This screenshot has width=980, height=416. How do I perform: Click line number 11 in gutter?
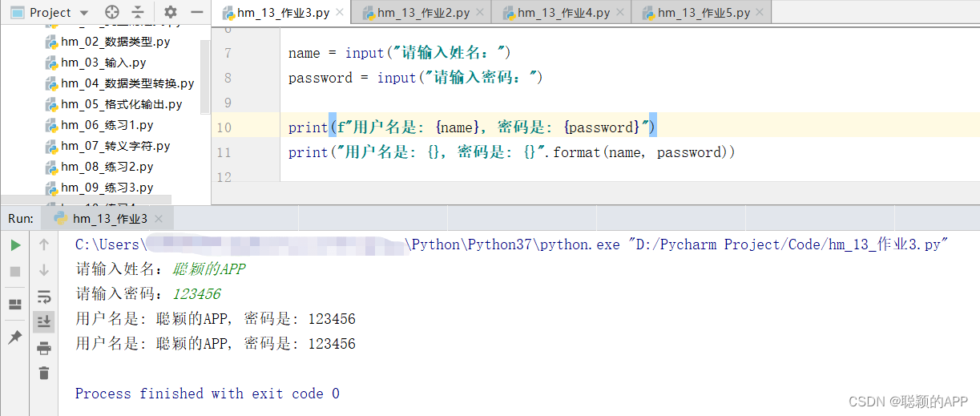(224, 152)
